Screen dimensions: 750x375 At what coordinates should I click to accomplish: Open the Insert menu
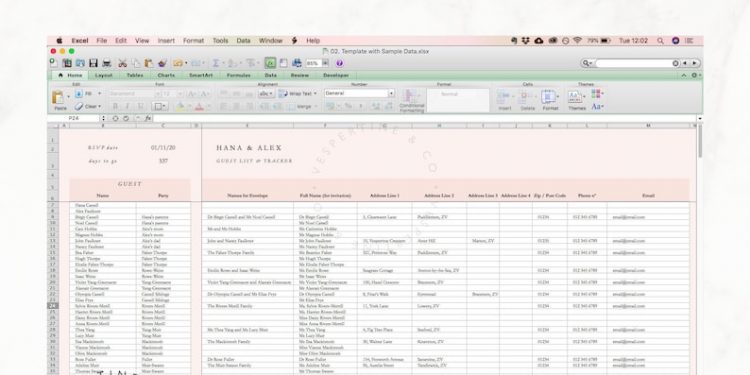tap(166, 41)
